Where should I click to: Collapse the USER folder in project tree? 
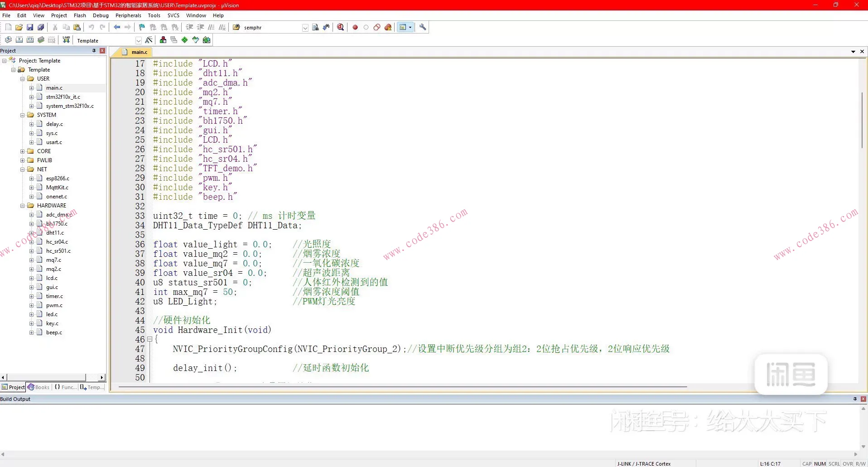coord(22,79)
